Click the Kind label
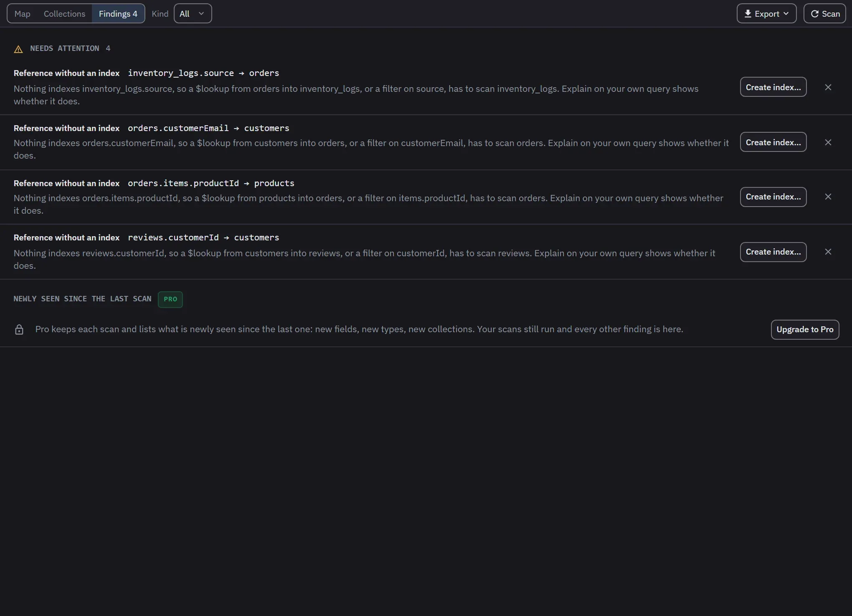The height and width of the screenshot is (616, 852). pos(160,14)
